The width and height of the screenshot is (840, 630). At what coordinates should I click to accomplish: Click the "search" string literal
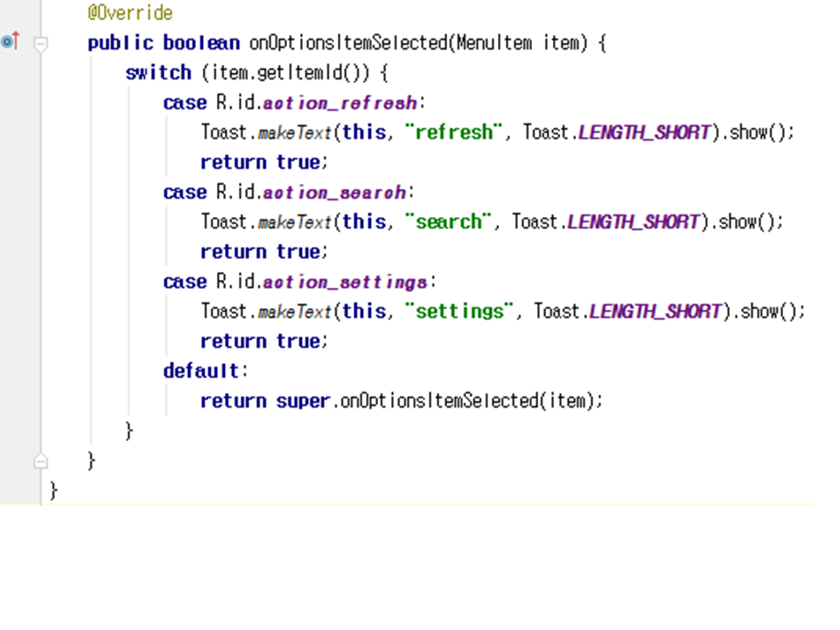tap(450, 222)
